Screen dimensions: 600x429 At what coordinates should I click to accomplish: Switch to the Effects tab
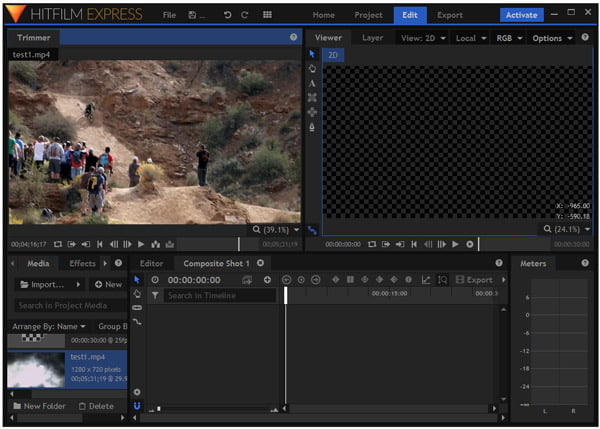83,263
